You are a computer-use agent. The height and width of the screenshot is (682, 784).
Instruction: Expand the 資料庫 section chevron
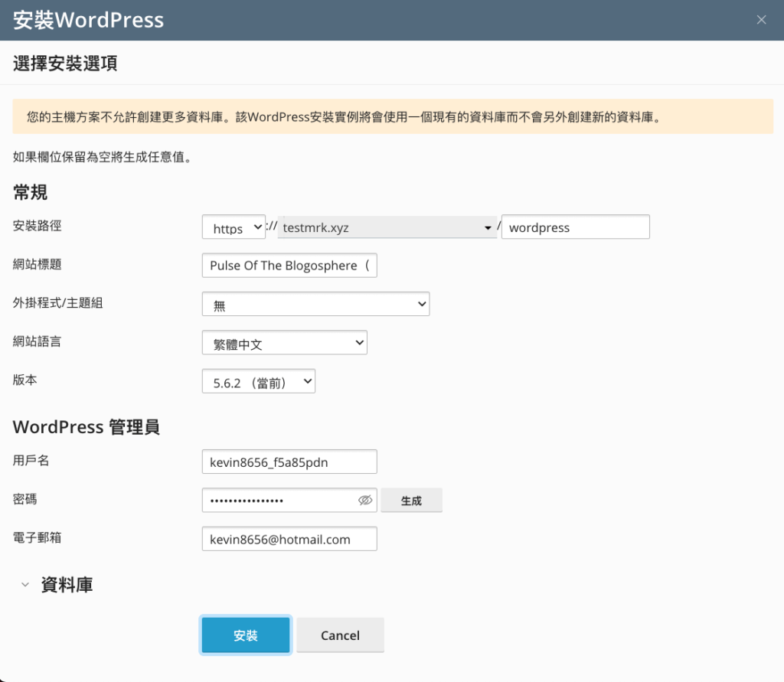tap(25, 585)
